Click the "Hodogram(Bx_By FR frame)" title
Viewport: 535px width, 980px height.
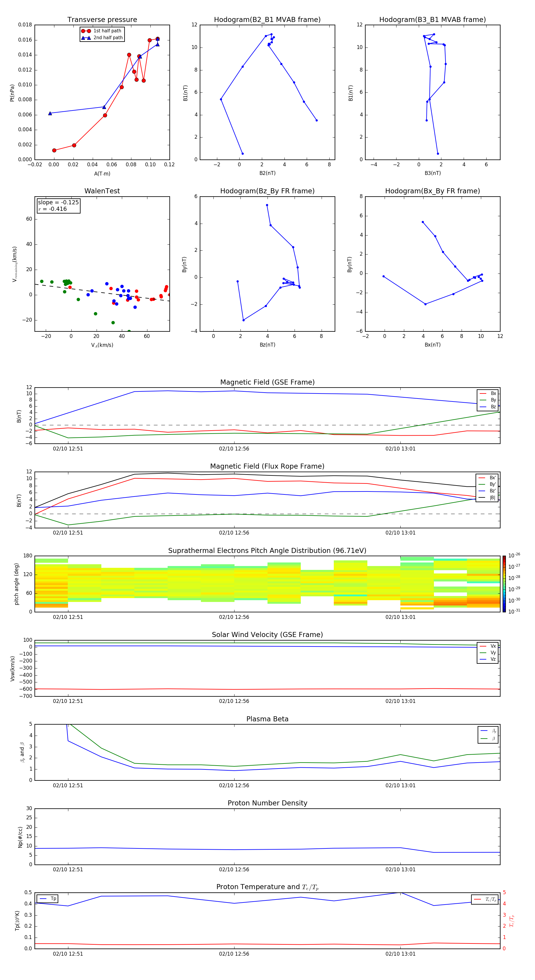click(x=432, y=191)
